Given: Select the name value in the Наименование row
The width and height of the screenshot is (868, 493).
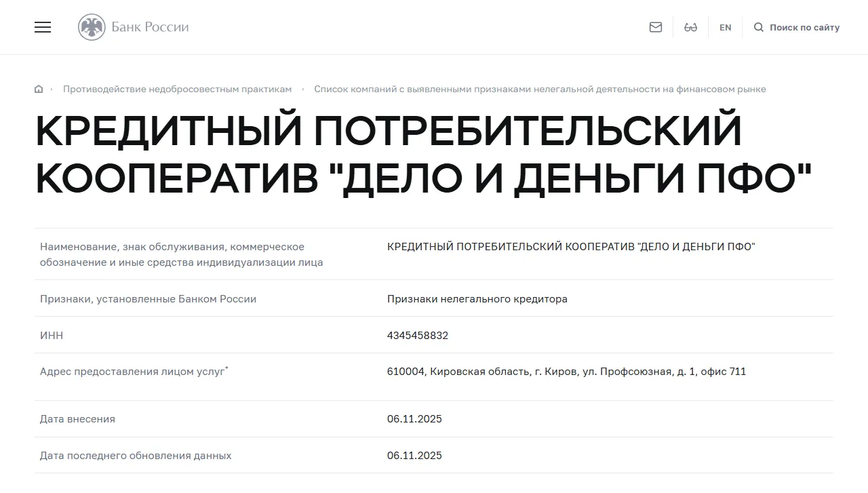Looking at the screenshot, I should point(571,247).
